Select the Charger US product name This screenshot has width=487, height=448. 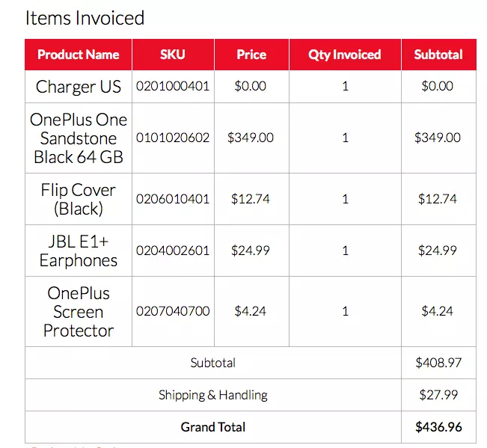[79, 87]
